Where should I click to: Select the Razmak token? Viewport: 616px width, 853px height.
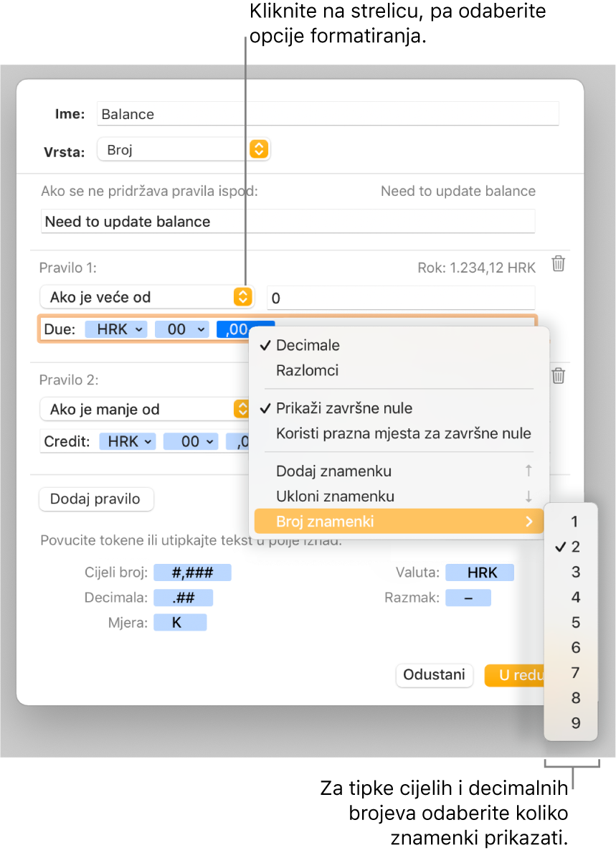coord(468,598)
